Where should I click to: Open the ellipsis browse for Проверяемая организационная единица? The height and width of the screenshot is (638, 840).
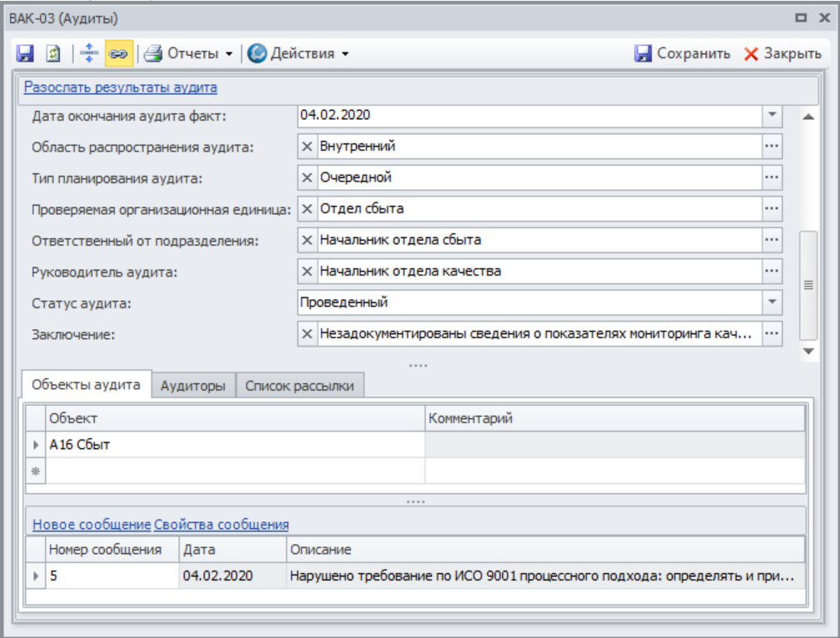772,208
